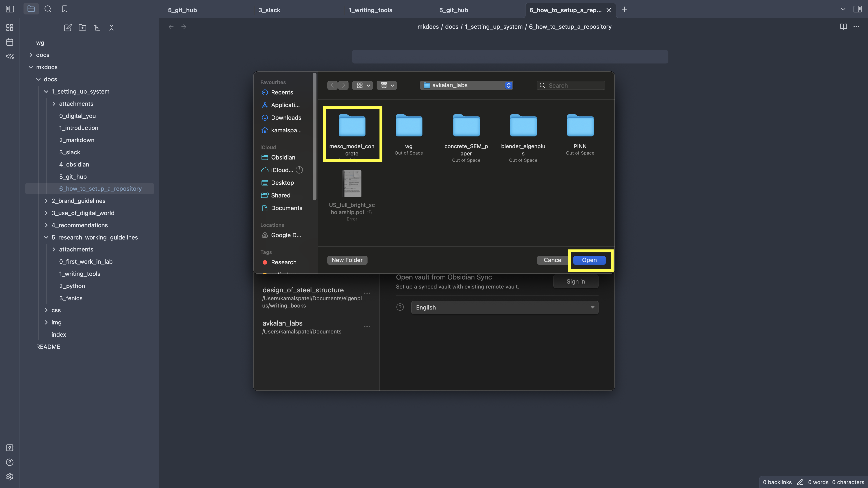
Task: Open the bookmarks icon
Action: tap(65, 9)
